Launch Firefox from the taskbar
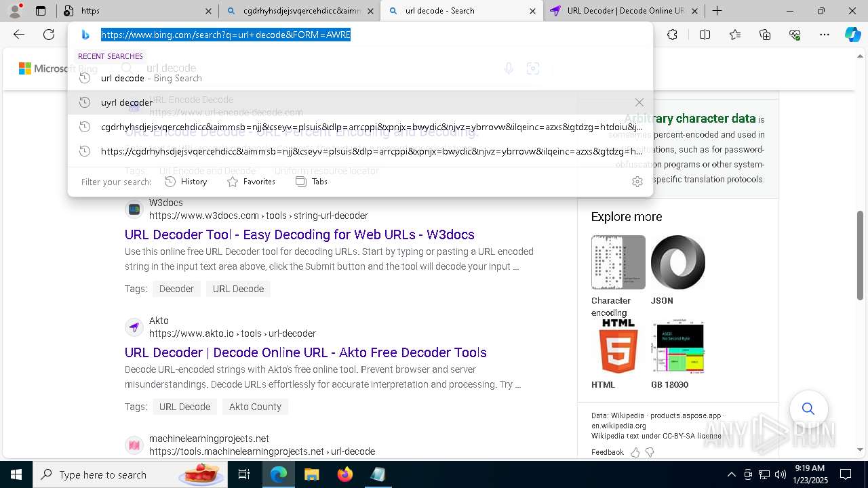 pyautogui.click(x=344, y=474)
